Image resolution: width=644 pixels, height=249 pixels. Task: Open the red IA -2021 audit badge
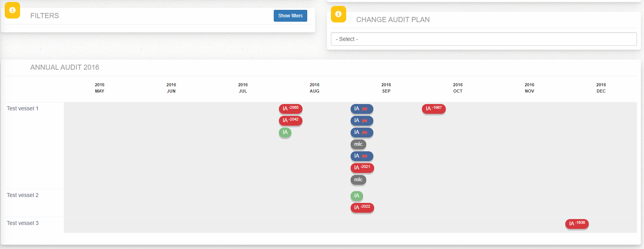coord(362,168)
